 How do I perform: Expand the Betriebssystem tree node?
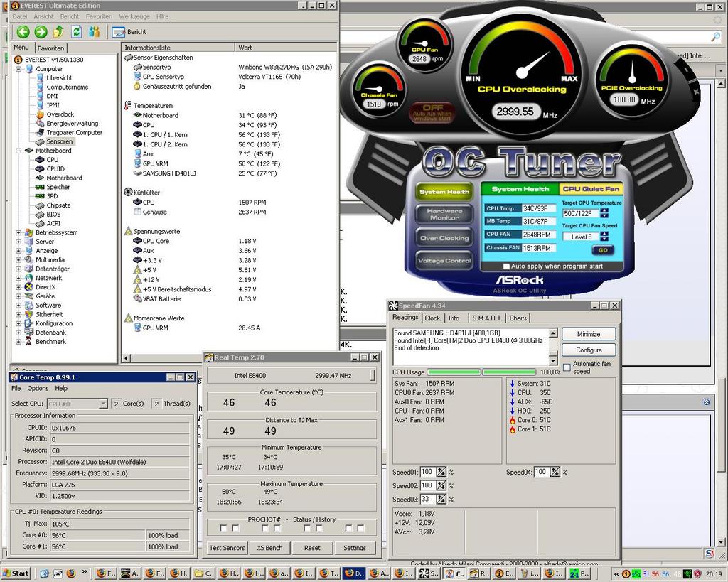(18, 232)
